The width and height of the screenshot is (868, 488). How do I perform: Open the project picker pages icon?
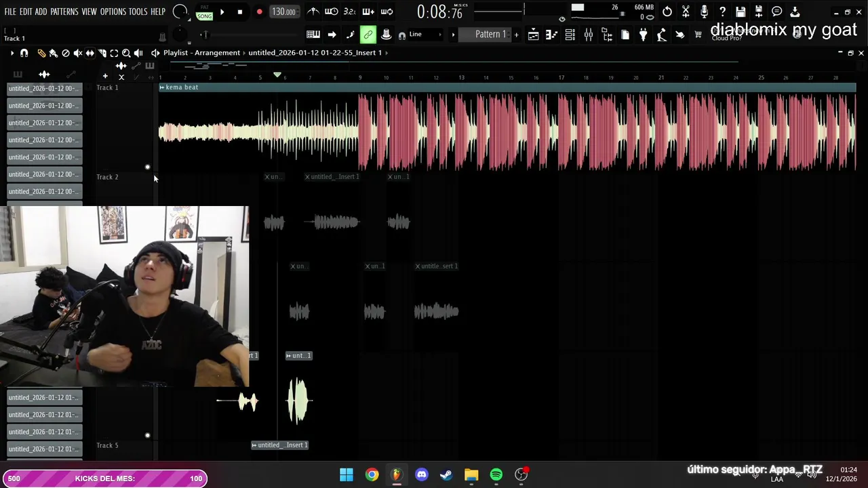625,35
